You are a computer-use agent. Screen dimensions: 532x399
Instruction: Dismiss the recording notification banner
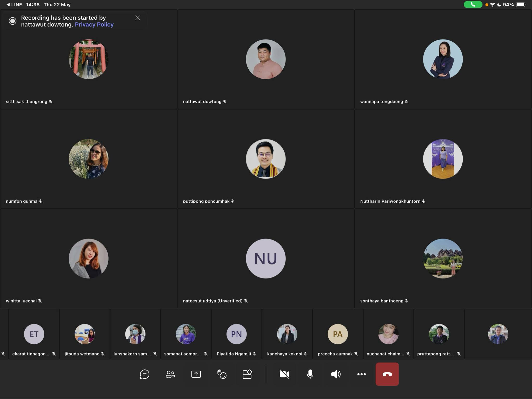[137, 18]
